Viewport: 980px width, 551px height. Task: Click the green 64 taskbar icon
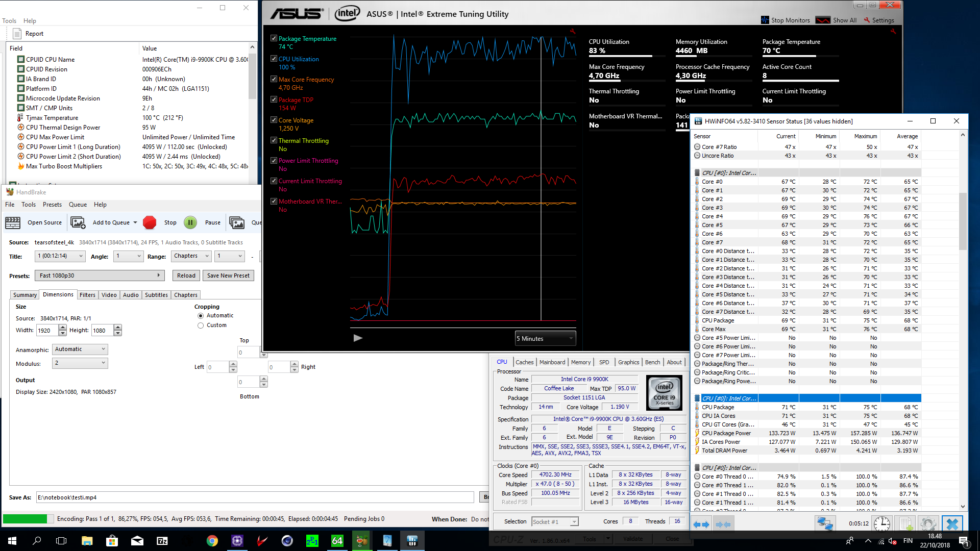click(x=337, y=541)
